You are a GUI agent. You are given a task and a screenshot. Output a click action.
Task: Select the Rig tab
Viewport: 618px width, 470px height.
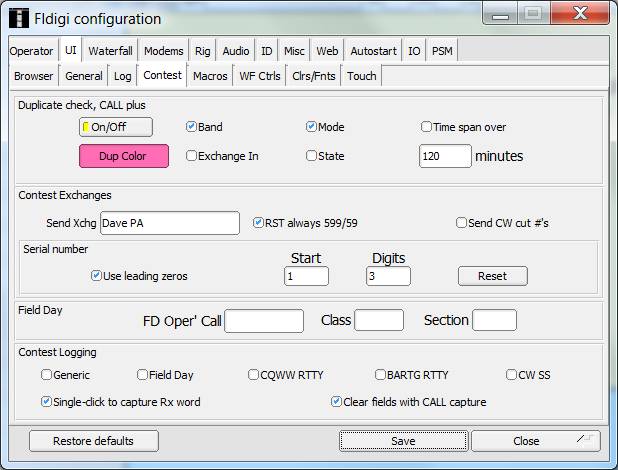[203, 51]
